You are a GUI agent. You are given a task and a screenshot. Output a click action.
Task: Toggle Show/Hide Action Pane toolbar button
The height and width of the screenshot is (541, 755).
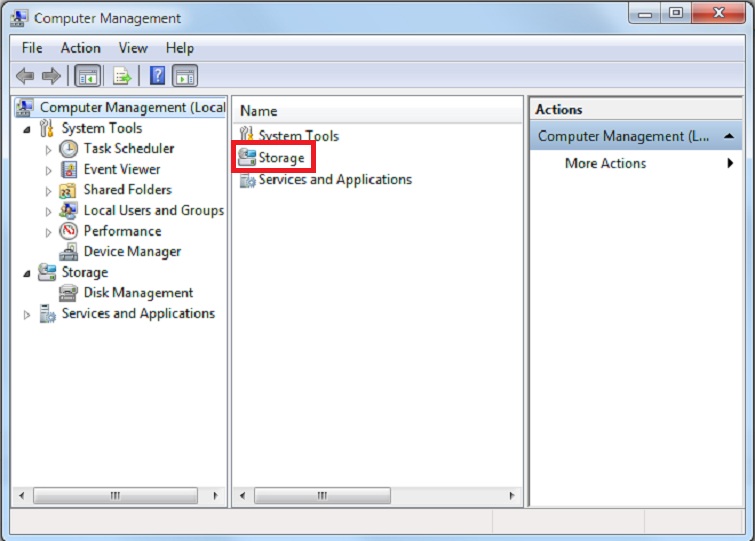(x=185, y=76)
